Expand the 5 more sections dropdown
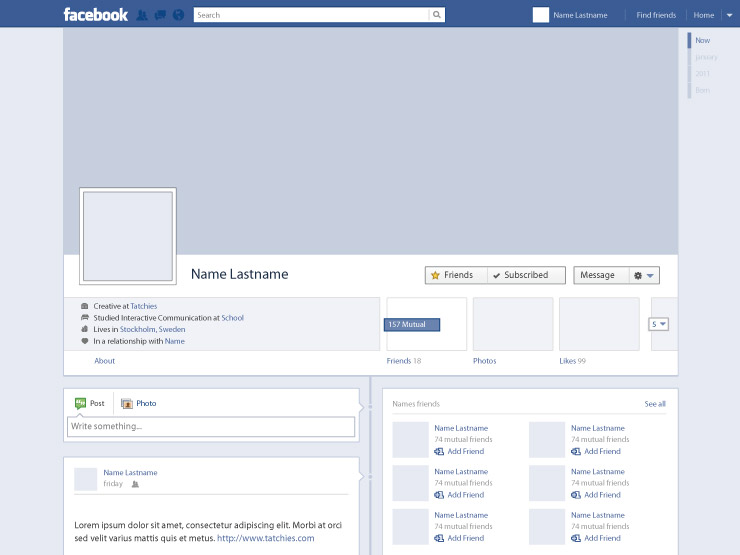 click(658, 324)
